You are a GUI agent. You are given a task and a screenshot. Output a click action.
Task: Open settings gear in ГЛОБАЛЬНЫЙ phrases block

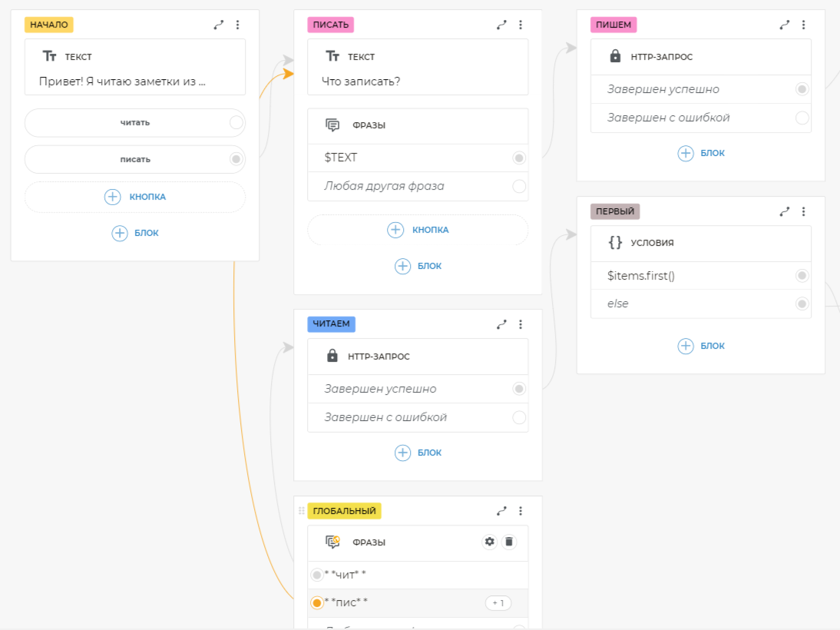click(490, 542)
